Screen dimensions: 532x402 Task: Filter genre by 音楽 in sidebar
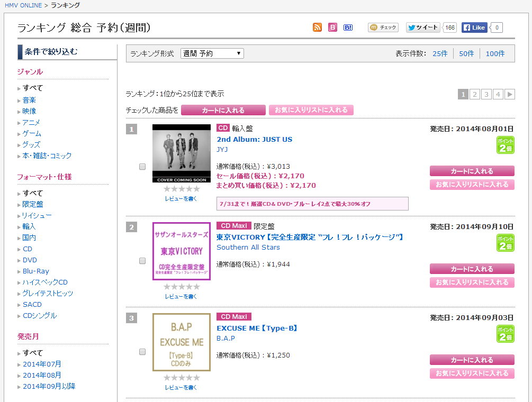tap(29, 100)
